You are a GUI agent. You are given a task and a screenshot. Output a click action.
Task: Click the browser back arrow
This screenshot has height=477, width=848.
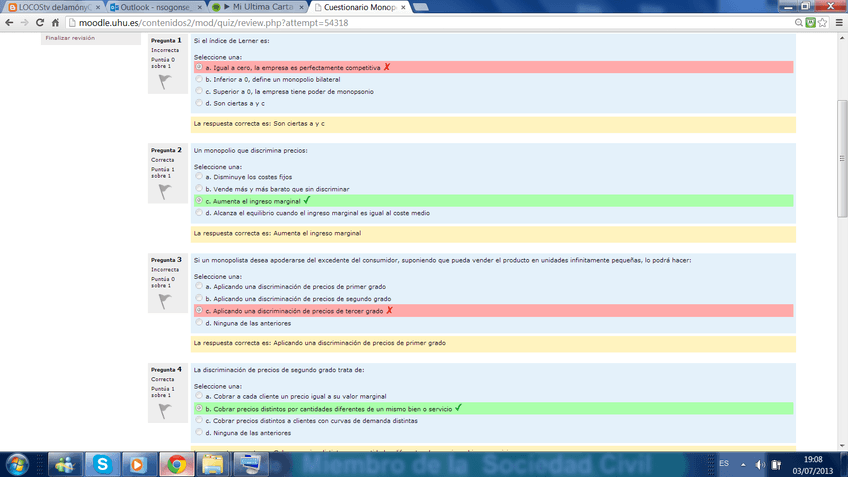(9, 22)
